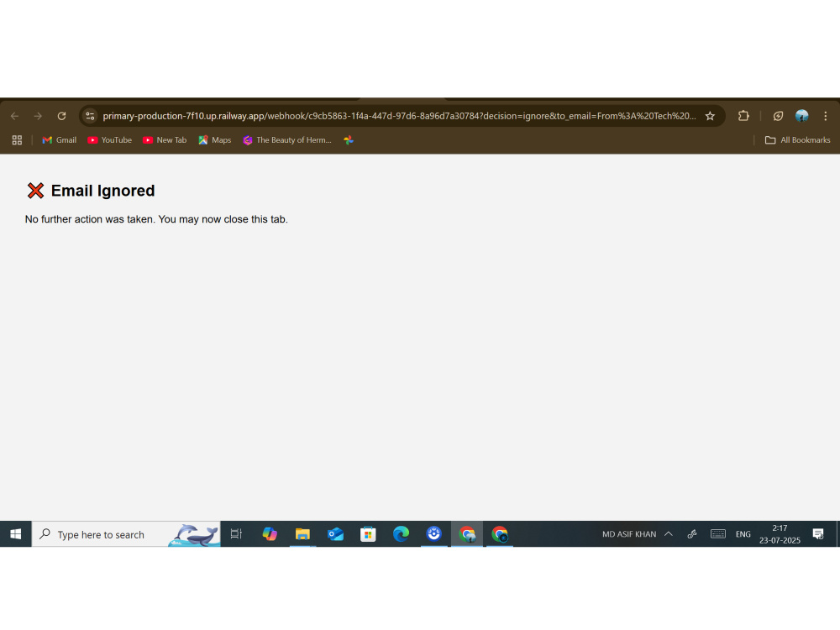Open Microsoft Store from the taskbar

pyautogui.click(x=368, y=534)
